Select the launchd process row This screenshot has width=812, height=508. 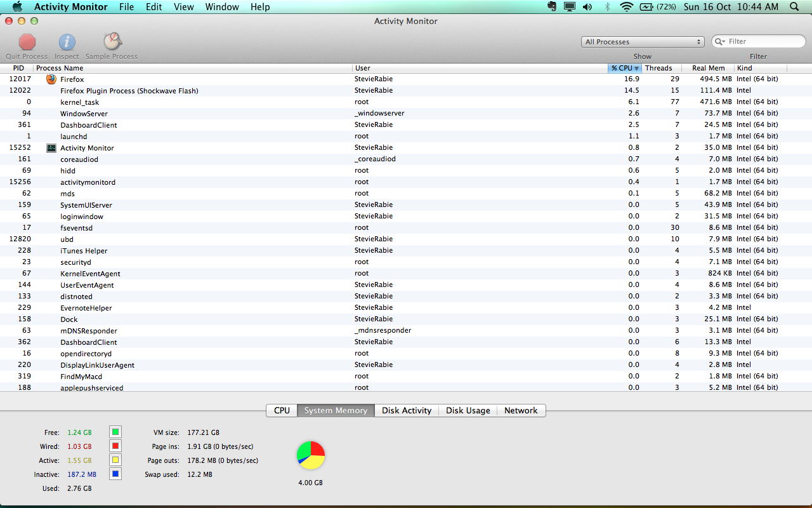tap(406, 137)
